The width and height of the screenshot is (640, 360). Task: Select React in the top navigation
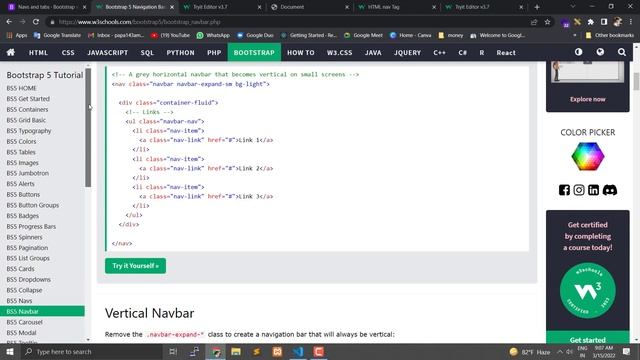tap(506, 52)
